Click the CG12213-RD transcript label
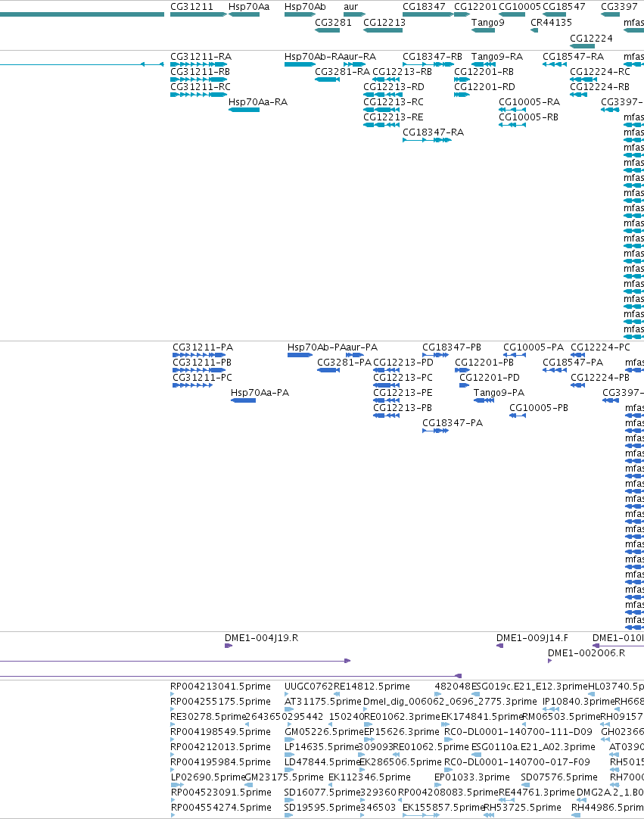This screenshot has height=819, width=644. pyautogui.click(x=394, y=87)
